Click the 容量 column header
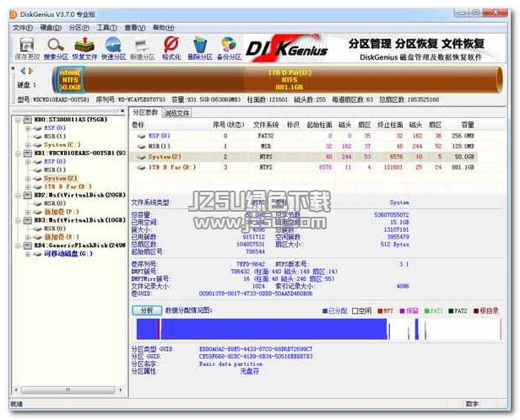The height and width of the screenshot is (420, 520). [468, 125]
